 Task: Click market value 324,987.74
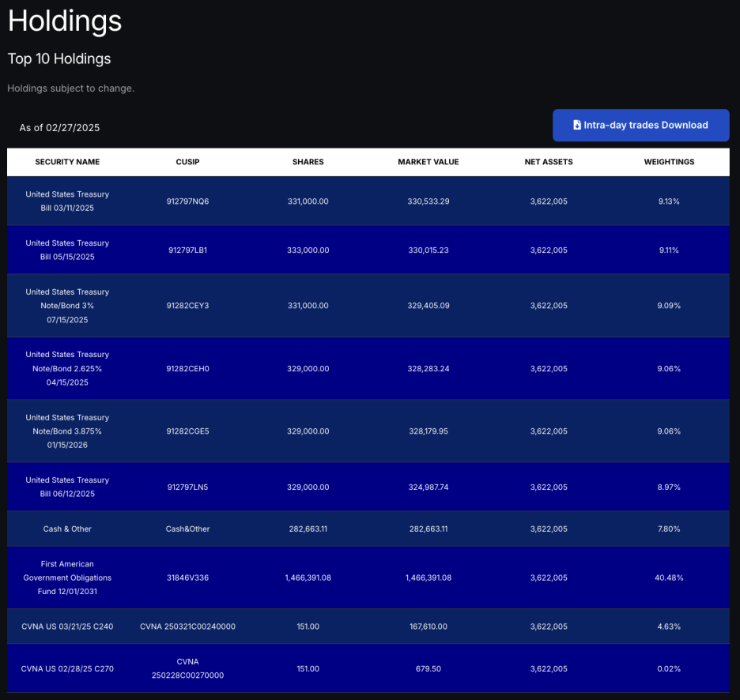[429, 487]
